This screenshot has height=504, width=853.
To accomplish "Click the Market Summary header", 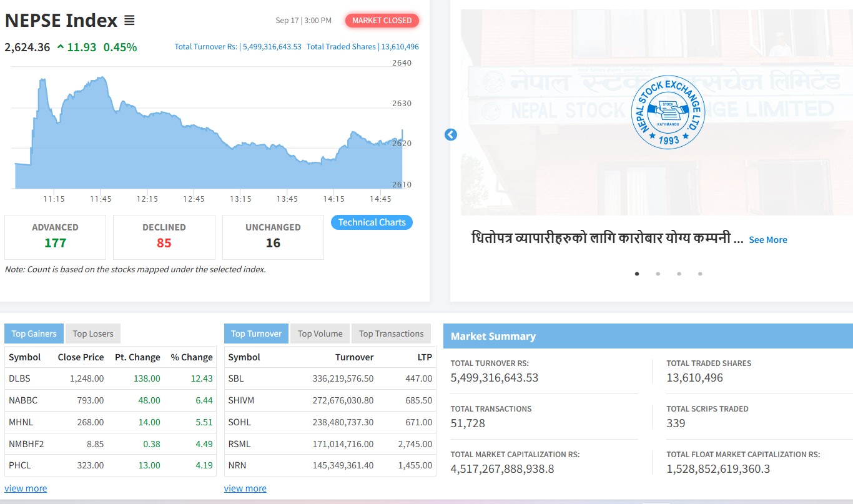I will pos(648,336).
